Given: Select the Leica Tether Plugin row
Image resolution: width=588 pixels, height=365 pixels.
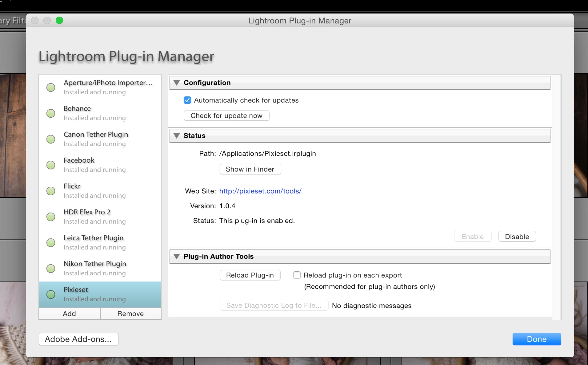Looking at the screenshot, I should pos(100,243).
